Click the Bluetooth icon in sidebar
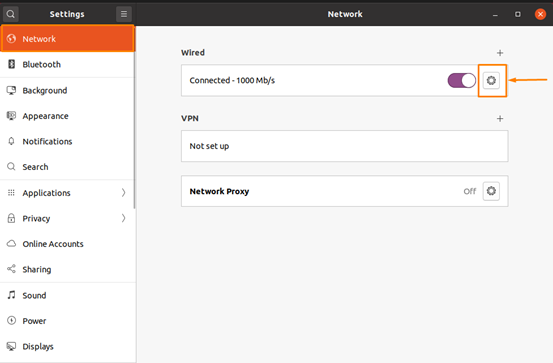 pyautogui.click(x=12, y=64)
